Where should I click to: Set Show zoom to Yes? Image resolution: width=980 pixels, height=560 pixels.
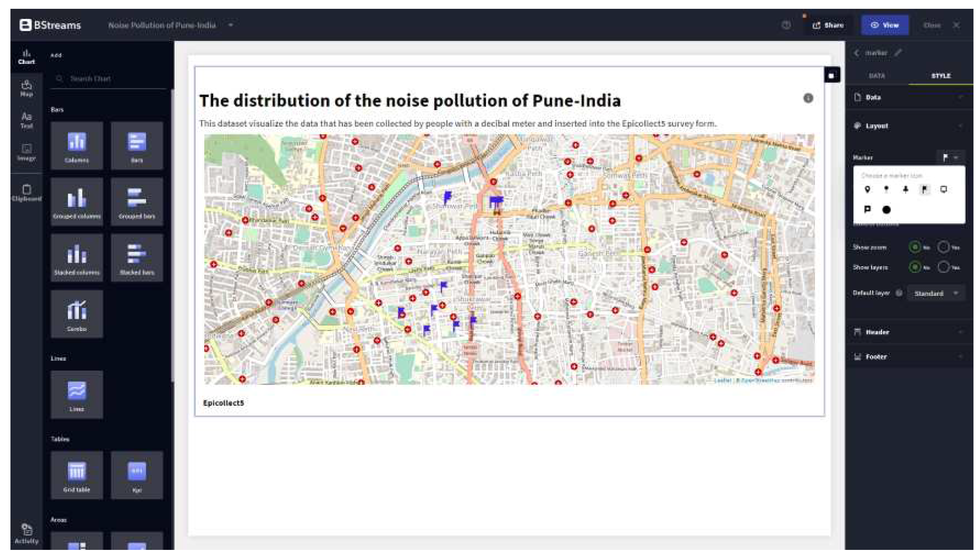point(943,247)
